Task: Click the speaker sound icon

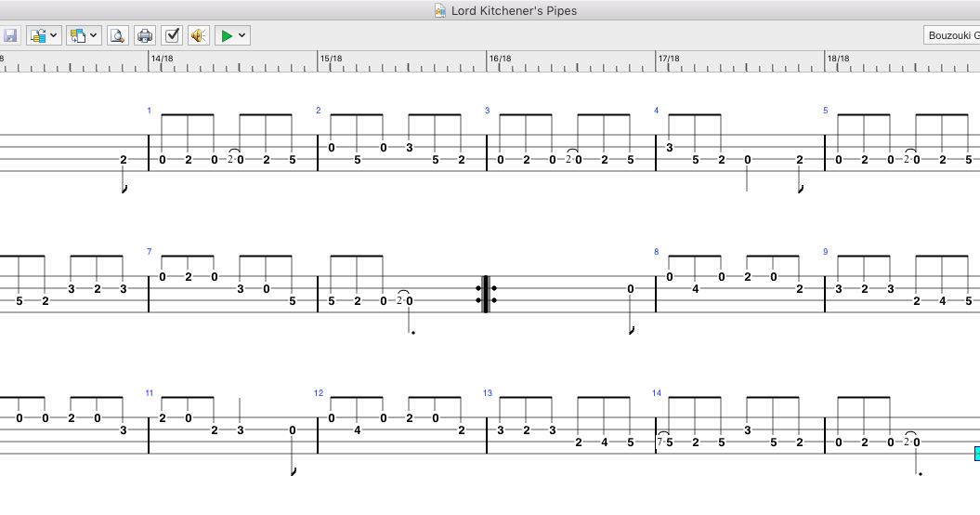Action: (199, 35)
